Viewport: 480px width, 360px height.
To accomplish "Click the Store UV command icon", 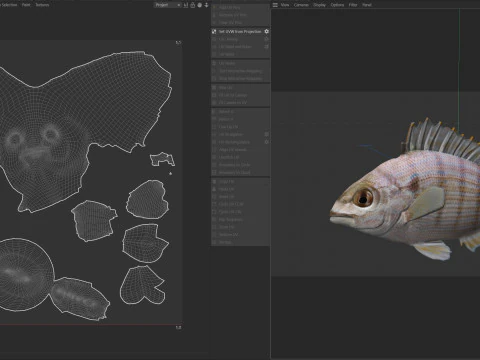I will tap(214, 227).
